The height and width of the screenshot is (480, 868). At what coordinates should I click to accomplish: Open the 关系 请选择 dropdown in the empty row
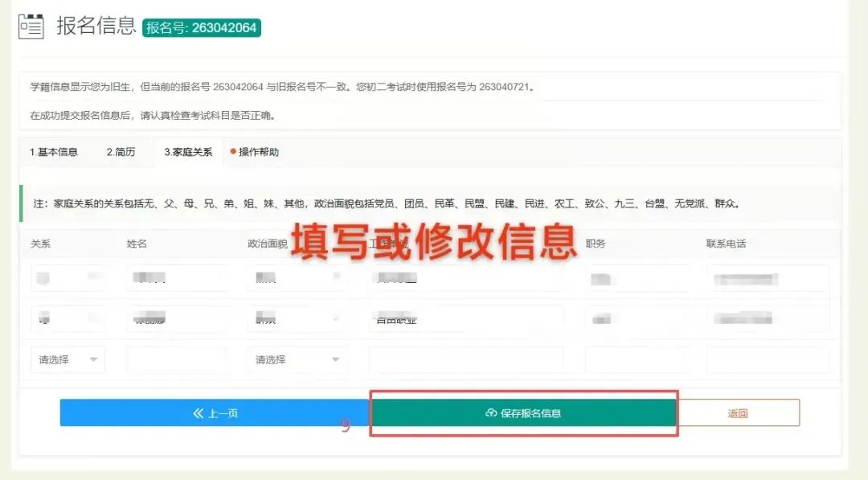point(68,359)
